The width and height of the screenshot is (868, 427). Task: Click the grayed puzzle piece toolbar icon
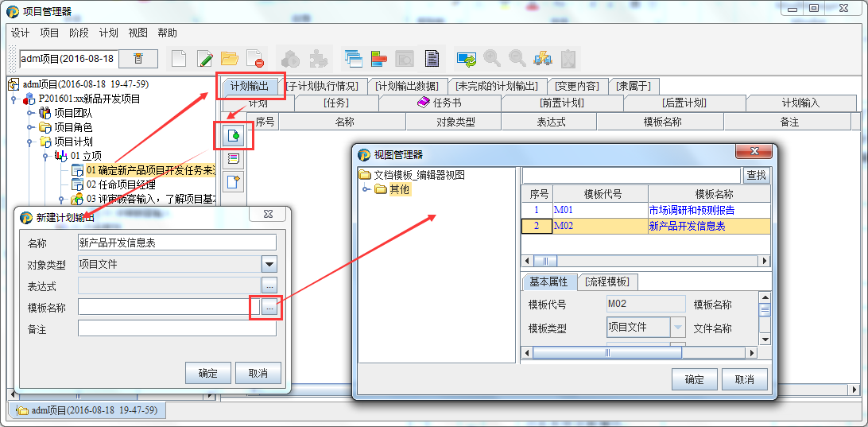click(x=318, y=58)
